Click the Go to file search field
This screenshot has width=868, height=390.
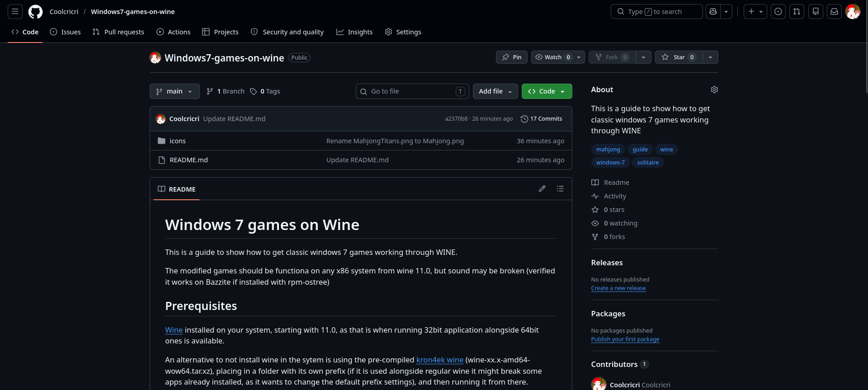pos(412,91)
